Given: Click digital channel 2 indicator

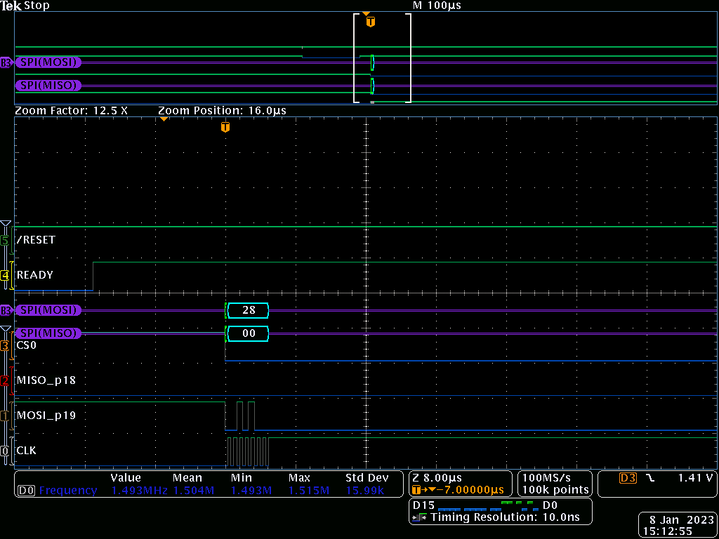Looking at the screenshot, I should tap(5, 381).
